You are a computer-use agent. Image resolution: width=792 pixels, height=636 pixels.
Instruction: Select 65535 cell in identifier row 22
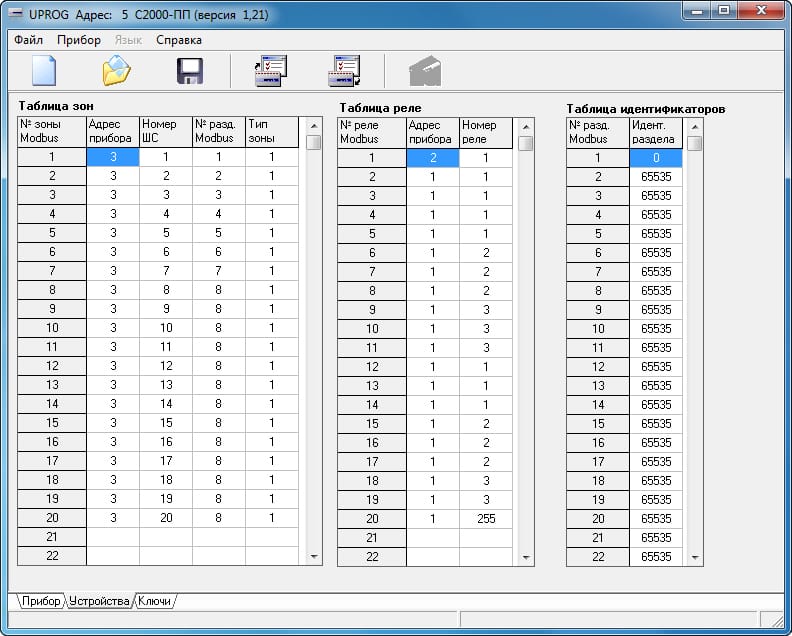coord(656,557)
